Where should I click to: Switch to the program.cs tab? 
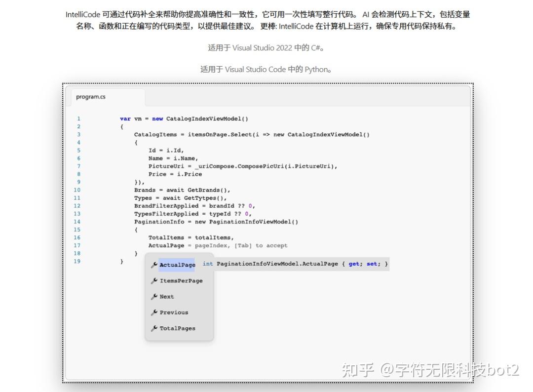click(x=90, y=97)
